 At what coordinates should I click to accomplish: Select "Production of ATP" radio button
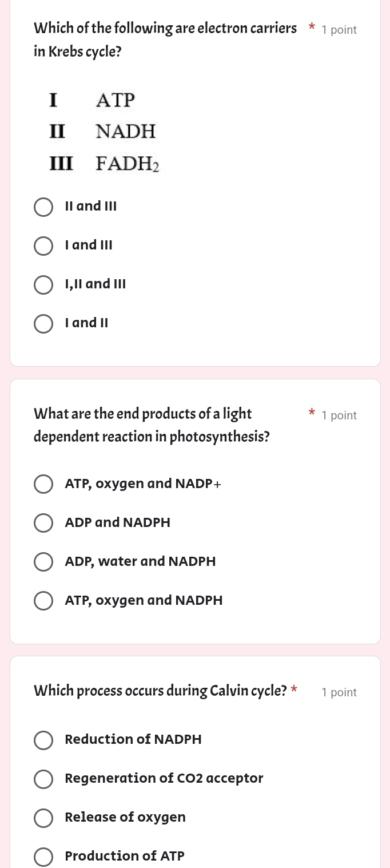(43, 857)
